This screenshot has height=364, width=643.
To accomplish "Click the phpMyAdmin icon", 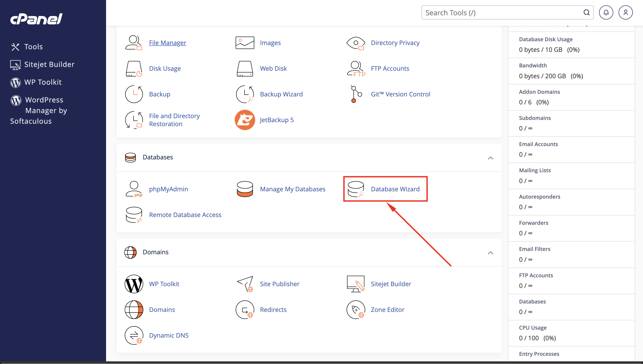I will 134,189.
